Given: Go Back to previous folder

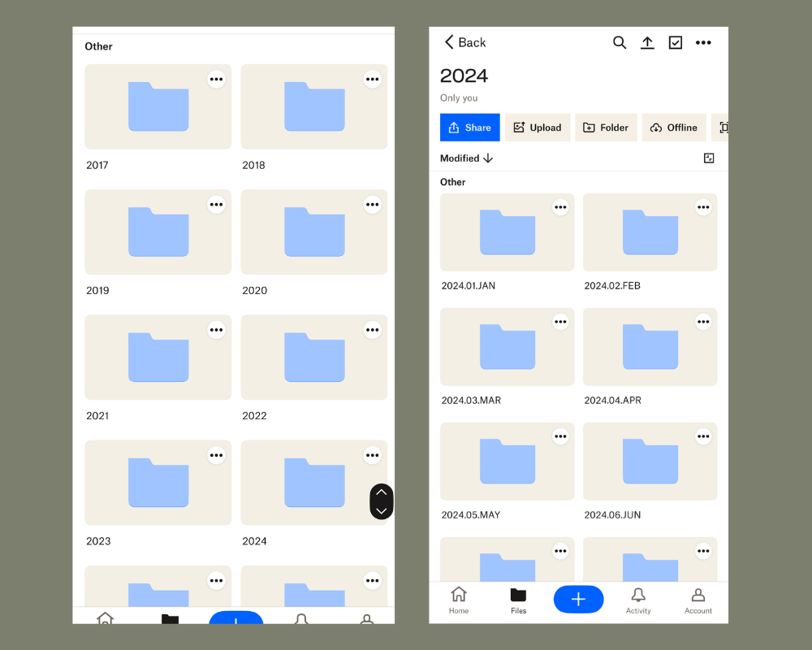Looking at the screenshot, I should 465,42.
